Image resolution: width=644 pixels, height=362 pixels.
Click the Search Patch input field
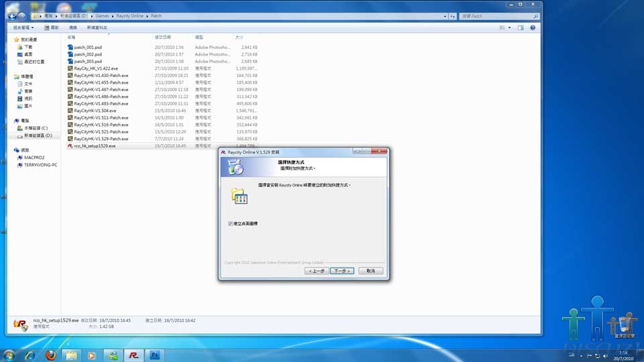pyautogui.click(x=496, y=15)
